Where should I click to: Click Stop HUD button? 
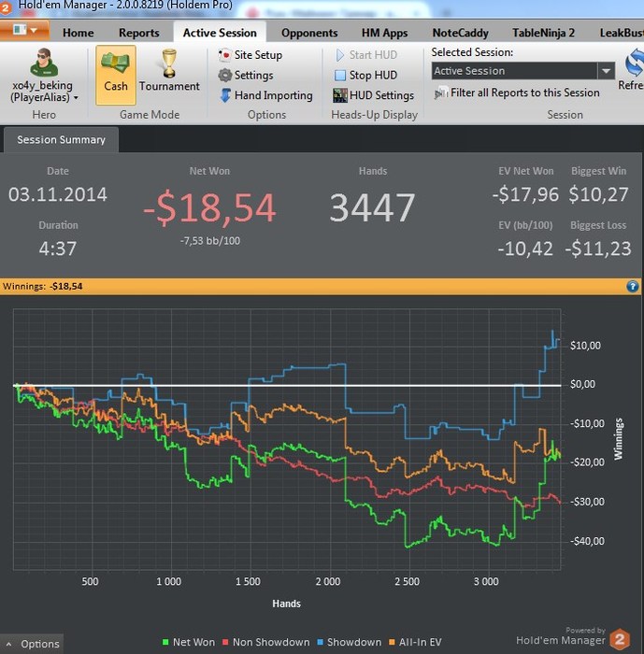coord(365,75)
